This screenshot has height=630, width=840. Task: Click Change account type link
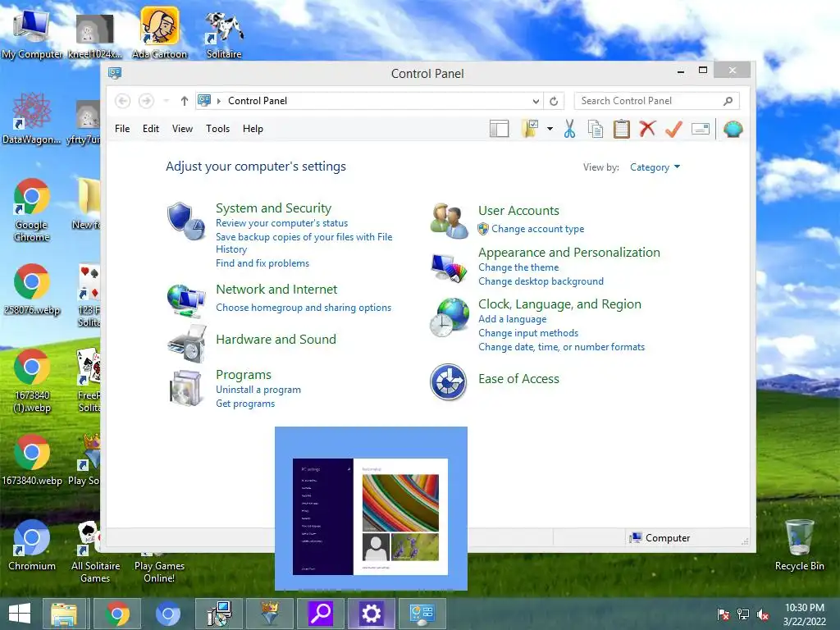[x=538, y=229]
